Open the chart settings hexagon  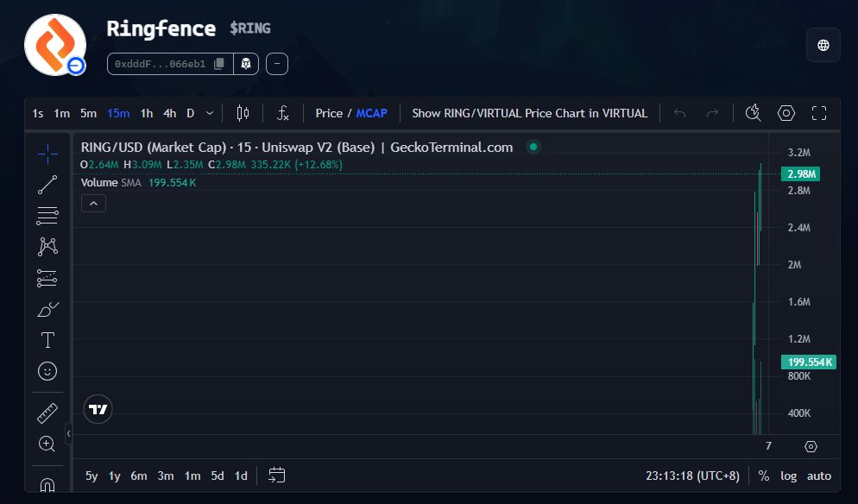coord(785,112)
